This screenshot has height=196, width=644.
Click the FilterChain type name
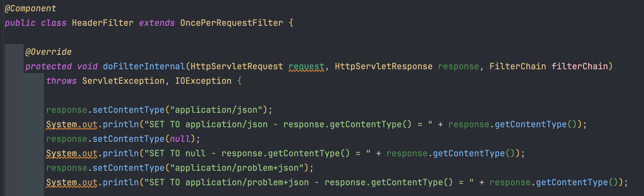coord(518,66)
